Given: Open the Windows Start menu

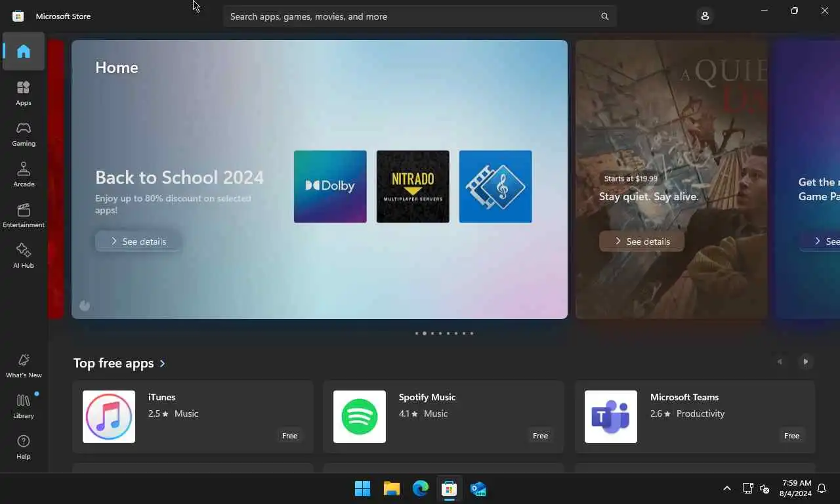Looking at the screenshot, I should pyautogui.click(x=362, y=489).
